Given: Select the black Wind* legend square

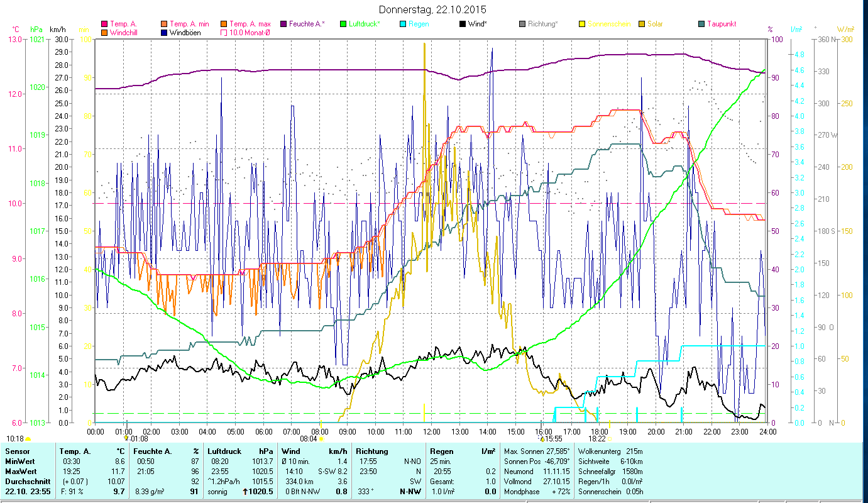Looking at the screenshot, I should point(463,24).
